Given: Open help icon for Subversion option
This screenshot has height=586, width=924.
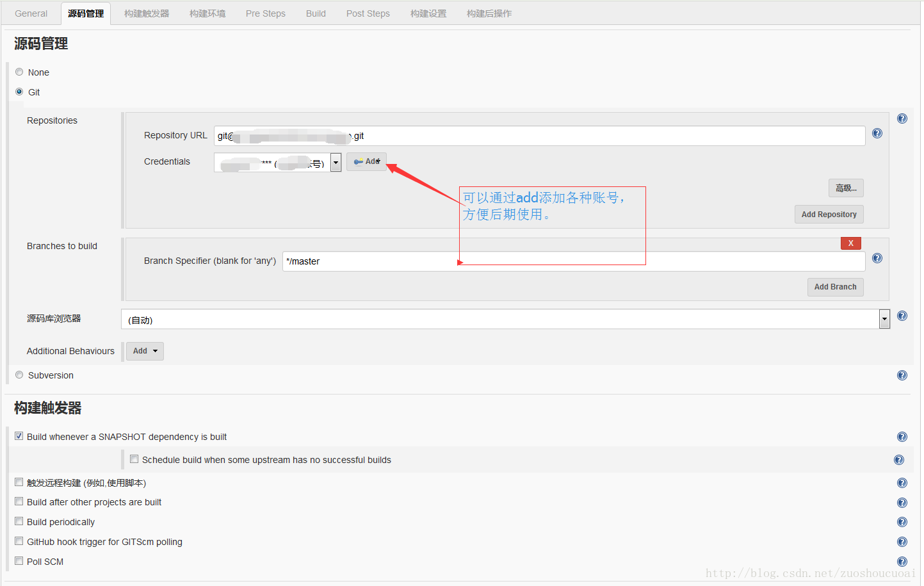Looking at the screenshot, I should coord(902,375).
